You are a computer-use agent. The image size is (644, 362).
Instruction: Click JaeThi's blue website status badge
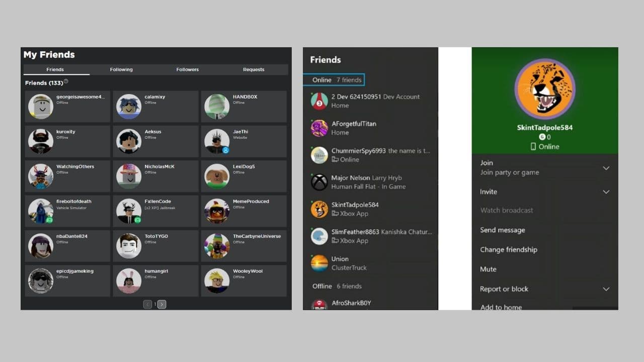coord(225,150)
